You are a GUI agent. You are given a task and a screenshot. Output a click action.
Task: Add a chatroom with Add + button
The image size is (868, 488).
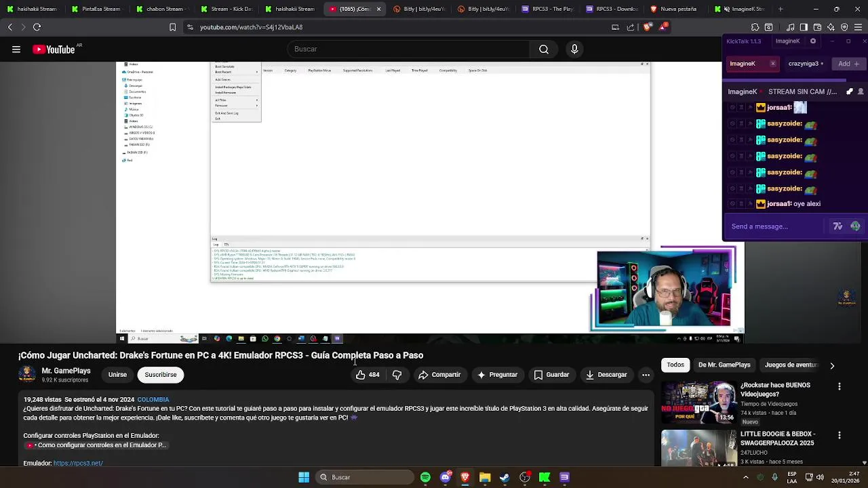[848, 64]
